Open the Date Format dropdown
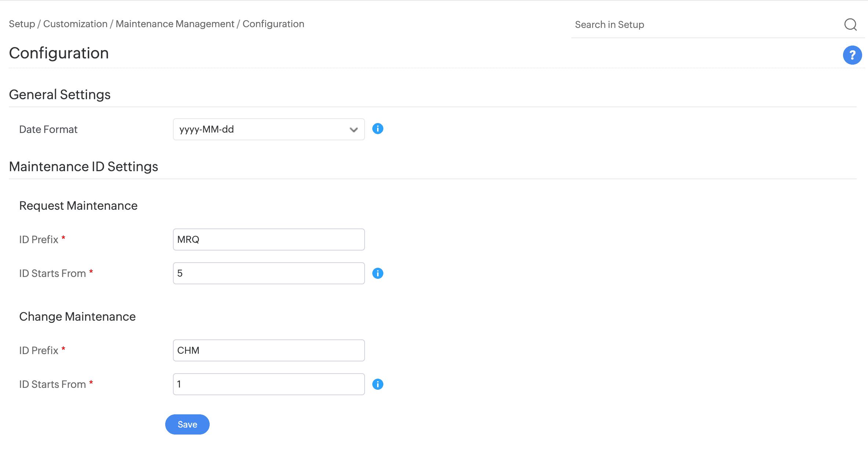 (268, 129)
